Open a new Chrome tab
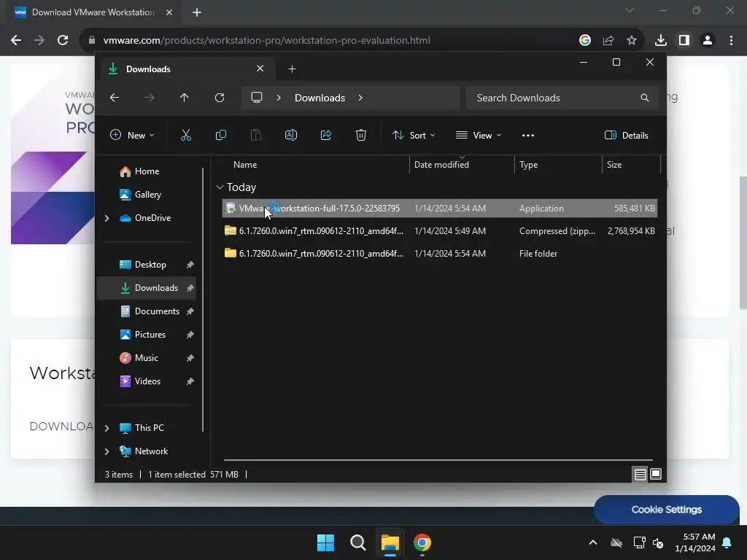747x560 pixels. (x=197, y=12)
